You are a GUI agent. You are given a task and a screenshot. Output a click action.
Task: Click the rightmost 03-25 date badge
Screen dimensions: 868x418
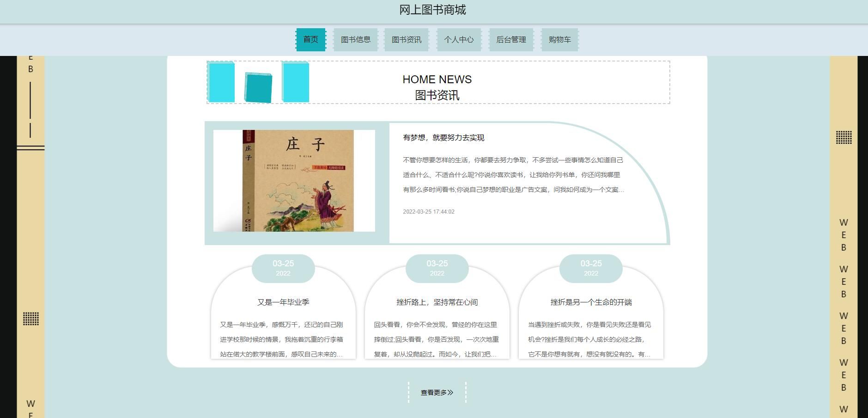tap(590, 268)
